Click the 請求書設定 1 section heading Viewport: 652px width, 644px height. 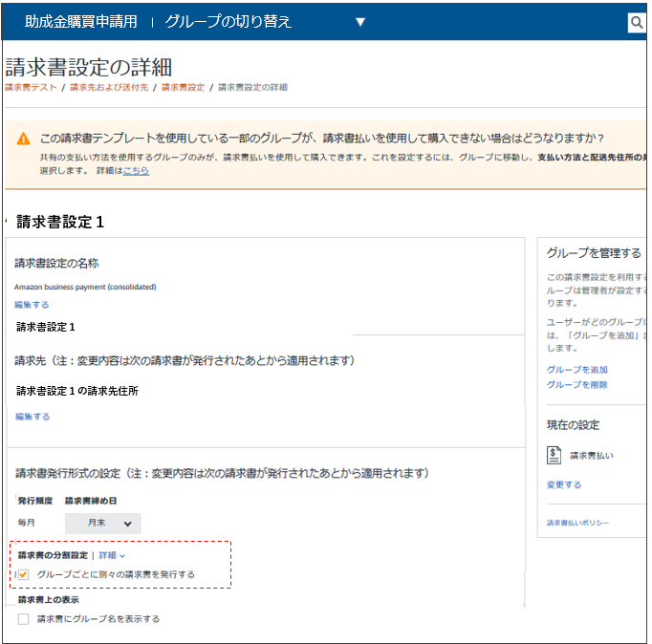[x=60, y=222]
